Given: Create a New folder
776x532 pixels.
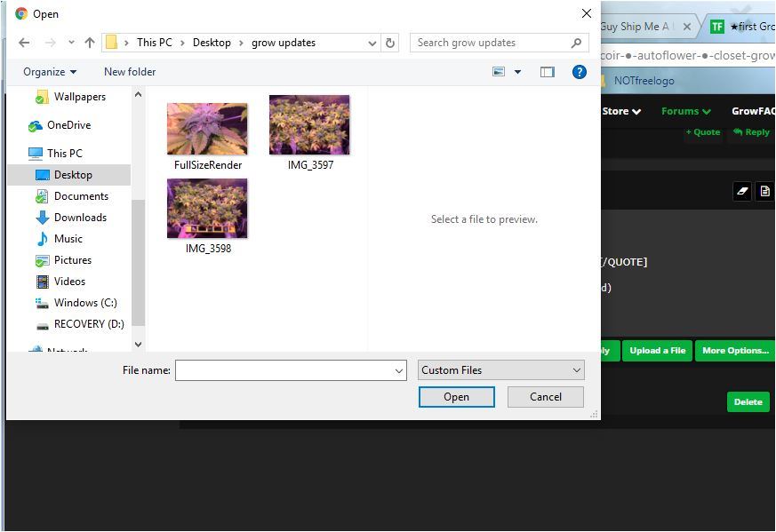Looking at the screenshot, I should tap(130, 72).
